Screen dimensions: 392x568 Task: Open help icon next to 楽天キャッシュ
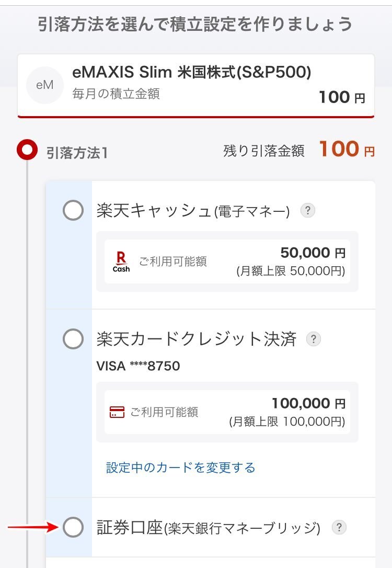308,210
